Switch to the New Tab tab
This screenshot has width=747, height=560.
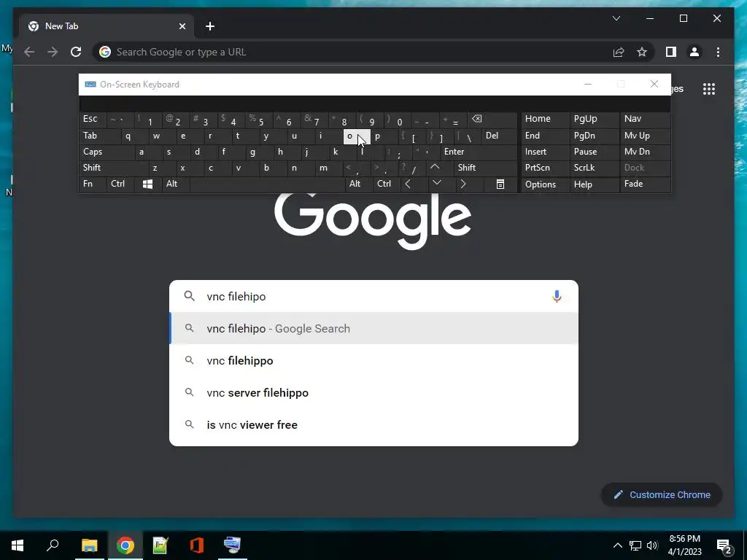[105, 26]
